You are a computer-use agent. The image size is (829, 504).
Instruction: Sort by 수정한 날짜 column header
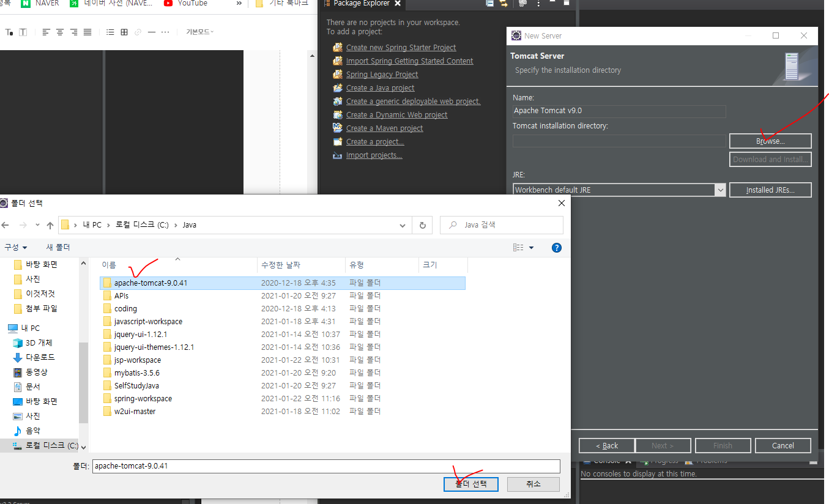(x=301, y=265)
